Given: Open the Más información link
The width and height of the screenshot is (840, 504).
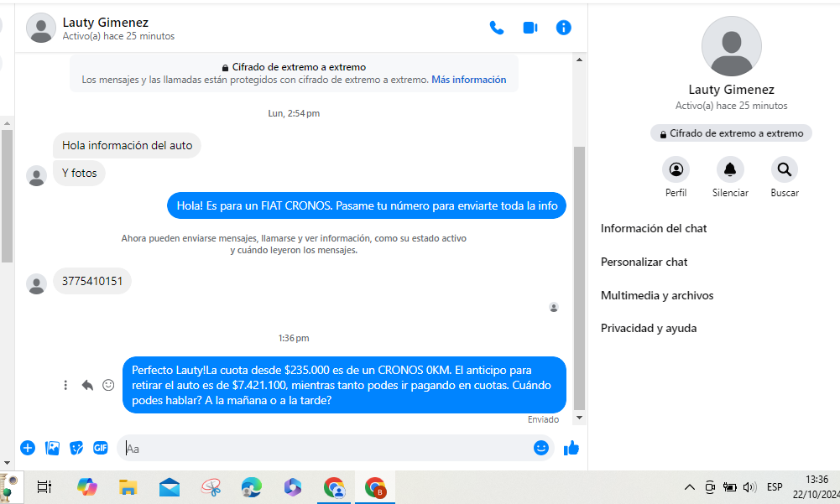Looking at the screenshot, I should [x=468, y=80].
